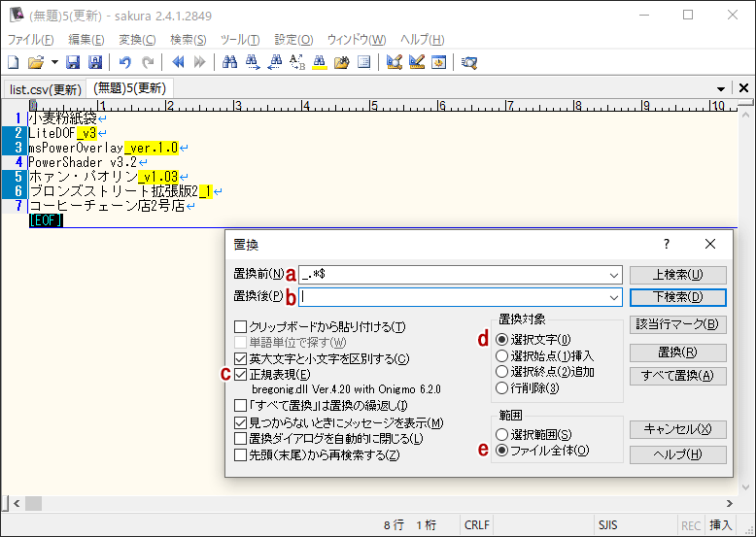This screenshot has height=537, width=756.
Task: Find previous with binoculars left-arrow icon
Action: (x=275, y=62)
